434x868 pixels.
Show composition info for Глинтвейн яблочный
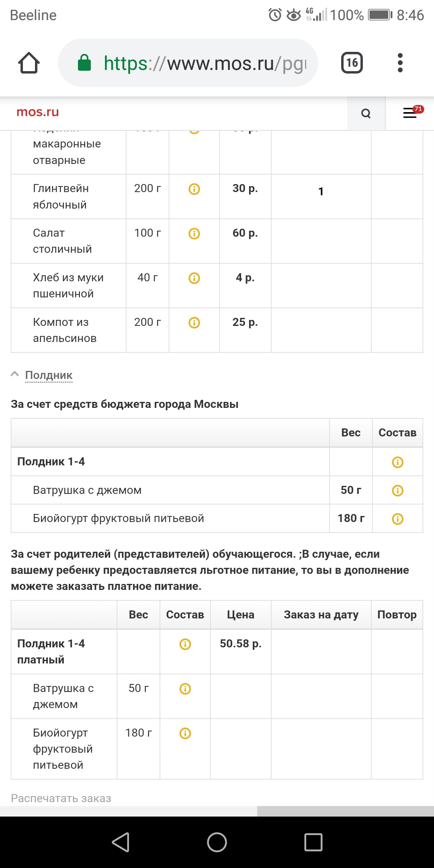pos(194,189)
